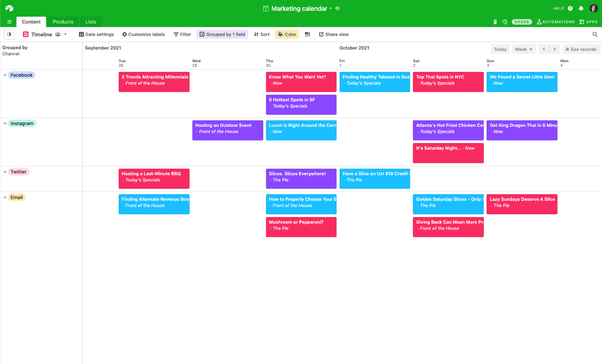
Task: Click the forward navigation arrow
Action: 555,48
